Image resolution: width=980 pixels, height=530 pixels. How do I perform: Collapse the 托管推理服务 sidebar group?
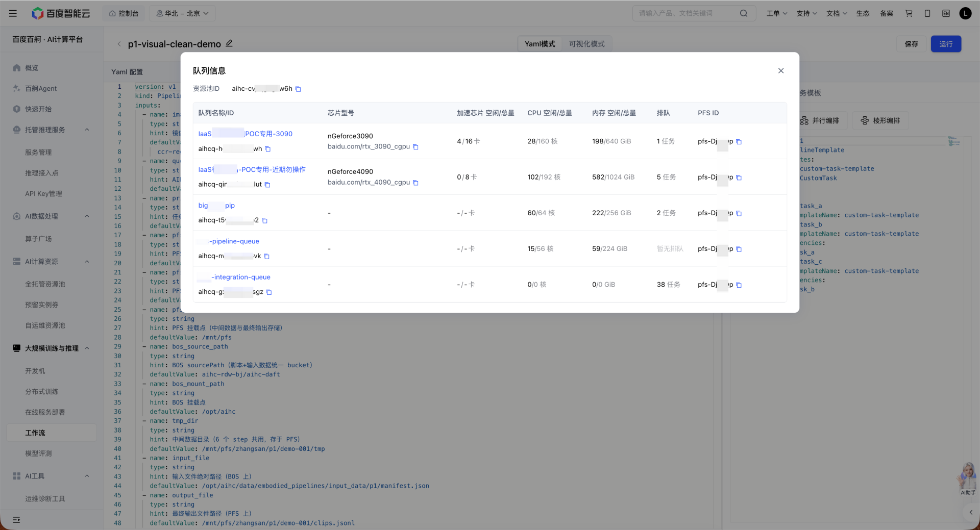coord(87,130)
